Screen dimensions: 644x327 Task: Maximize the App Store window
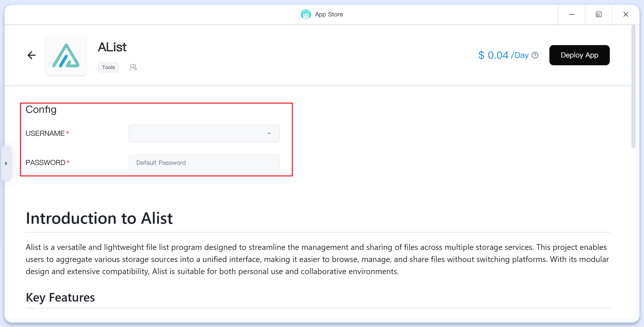click(599, 14)
